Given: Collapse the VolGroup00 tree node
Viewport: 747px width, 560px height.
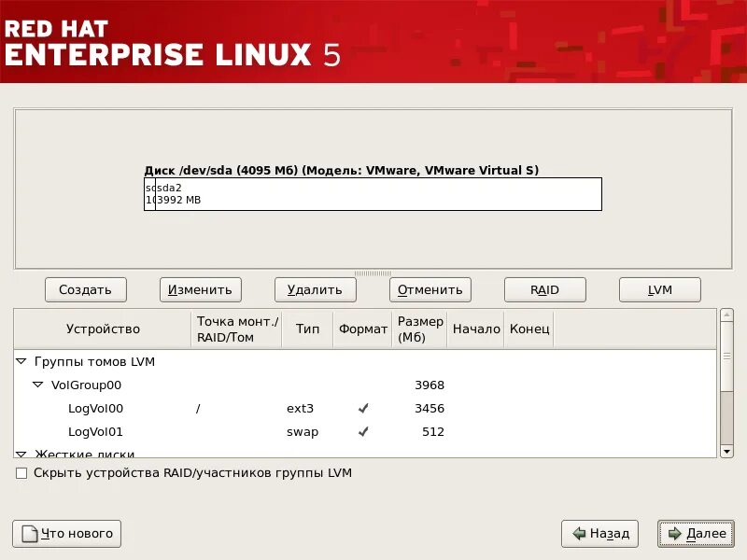Looking at the screenshot, I should [x=37, y=385].
